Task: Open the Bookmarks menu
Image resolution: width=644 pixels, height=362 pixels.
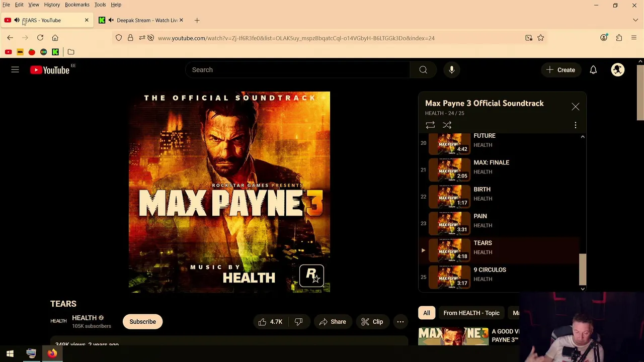Action: 77,5
